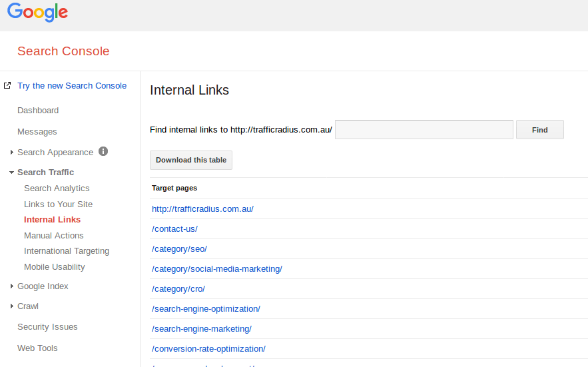Image resolution: width=588 pixels, height=367 pixels.
Task: Focus the internal links search field
Action: tap(424, 129)
